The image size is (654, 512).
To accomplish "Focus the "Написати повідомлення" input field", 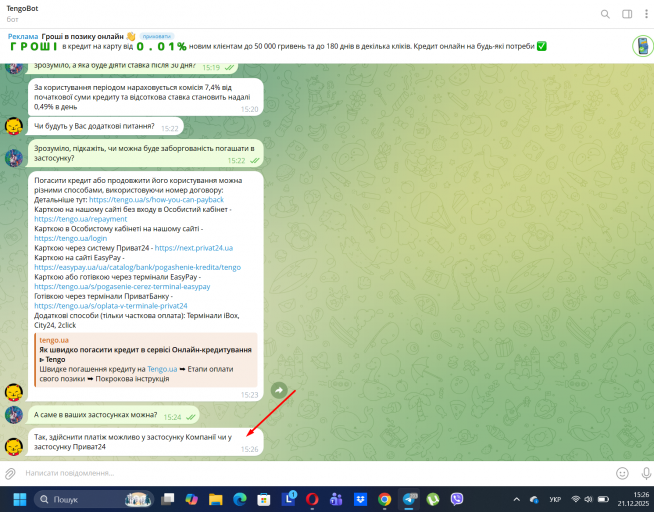I will (x=317, y=473).
